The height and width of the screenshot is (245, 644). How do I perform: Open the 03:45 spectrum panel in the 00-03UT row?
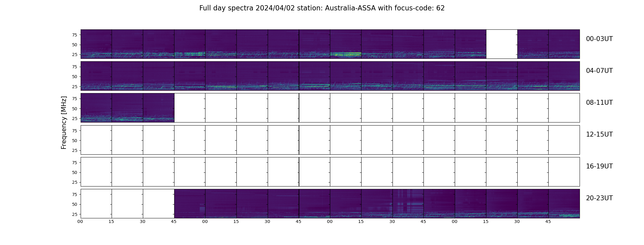[x=564, y=44]
